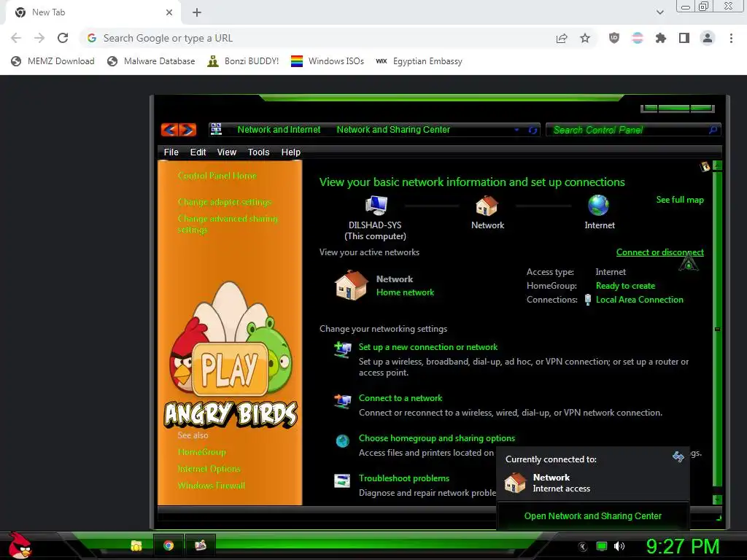Viewport: 747px width, 560px height.
Task: Open See full map link
Action: [x=680, y=200]
